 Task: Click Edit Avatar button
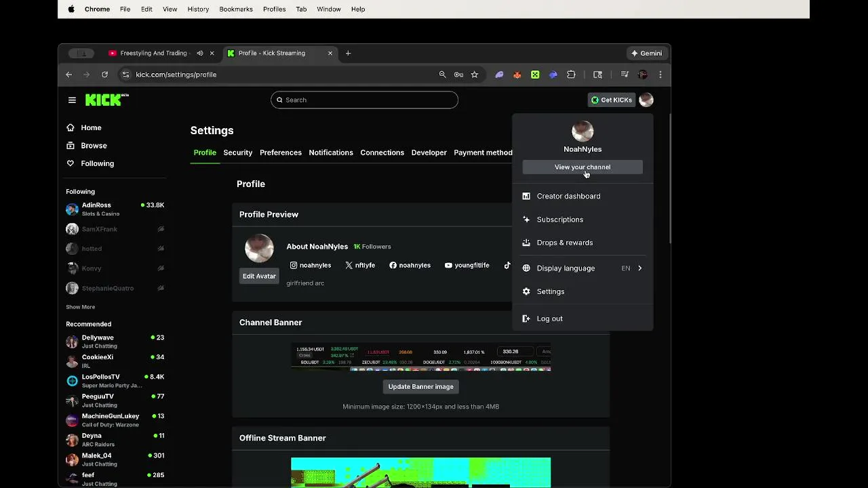click(259, 276)
